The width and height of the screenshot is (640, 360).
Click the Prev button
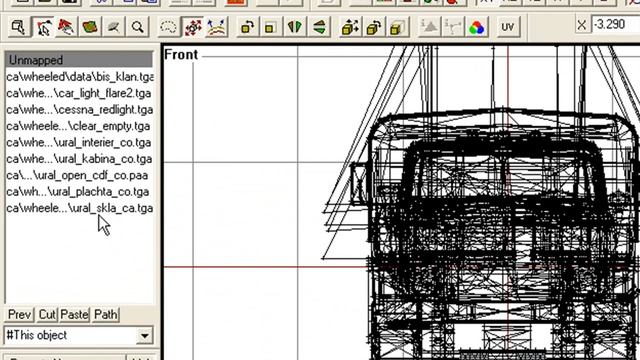pos(19,315)
